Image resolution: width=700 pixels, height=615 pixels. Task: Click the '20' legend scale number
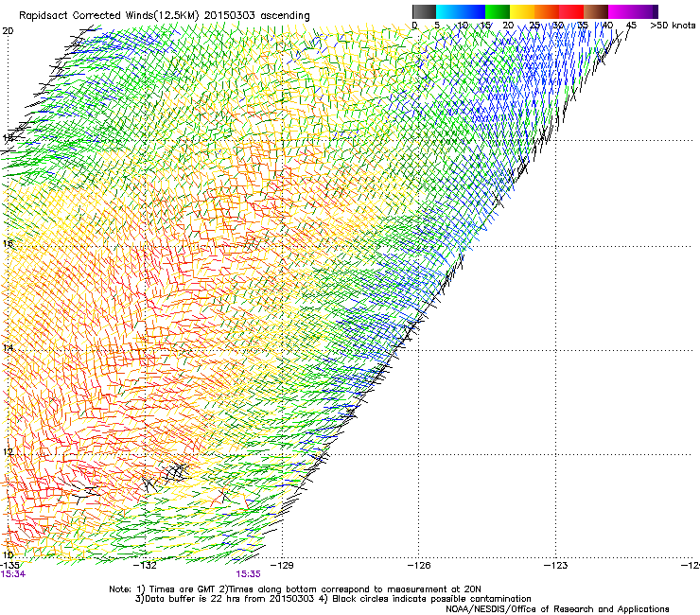[508, 26]
